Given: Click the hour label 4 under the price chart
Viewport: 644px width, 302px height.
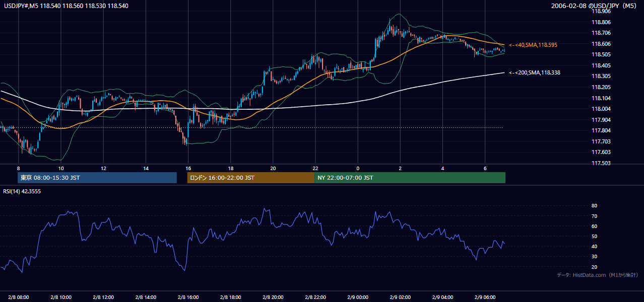Looking at the screenshot, I should (x=442, y=168).
